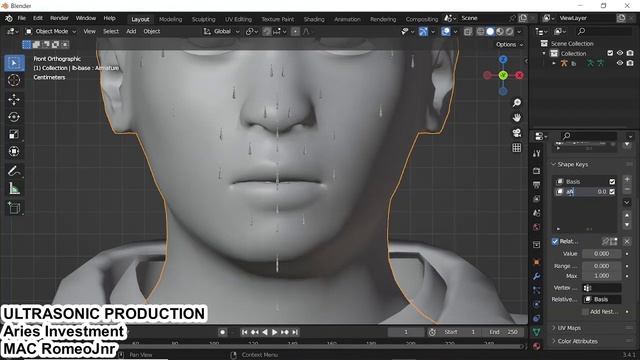Activate the Annotate pencil tool

(14, 171)
